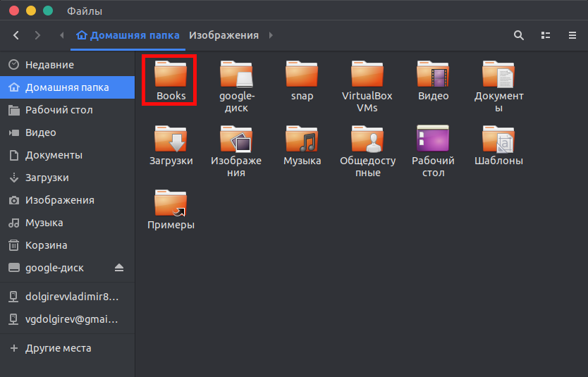Image resolution: width=588 pixels, height=377 pixels.
Task: Open dolgirevvladimir8 account in sidebar
Action: [x=68, y=297]
